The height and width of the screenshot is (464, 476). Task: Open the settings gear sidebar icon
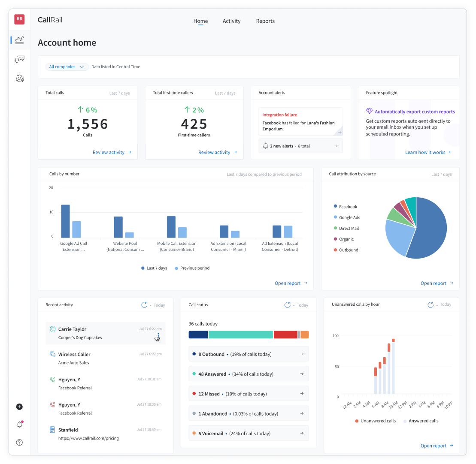point(20,78)
